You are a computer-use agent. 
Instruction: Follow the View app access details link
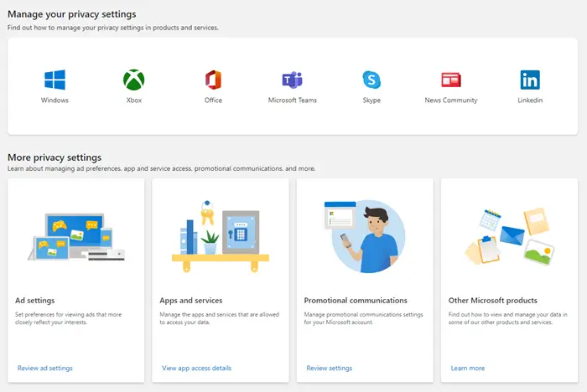pyautogui.click(x=196, y=368)
